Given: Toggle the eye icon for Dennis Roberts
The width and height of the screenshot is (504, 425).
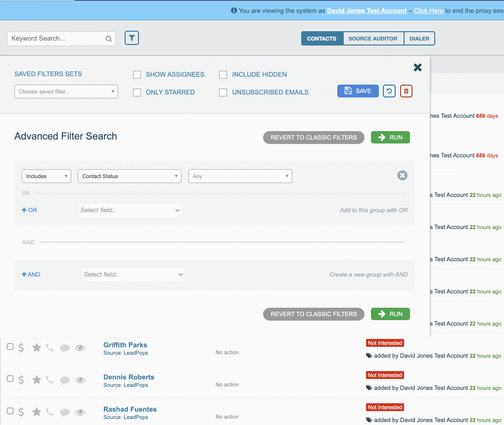Looking at the screenshot, I should [80, 380].
